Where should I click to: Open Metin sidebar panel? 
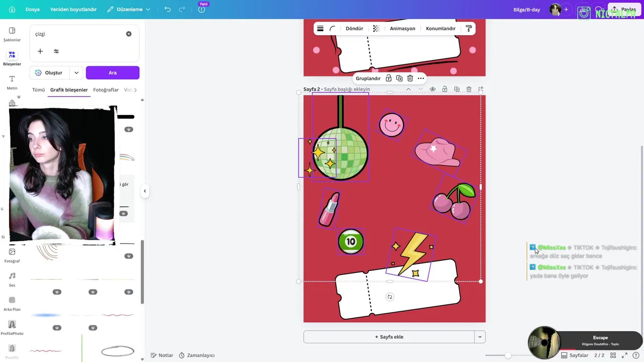pyautogui.click(x=12, y=82)
